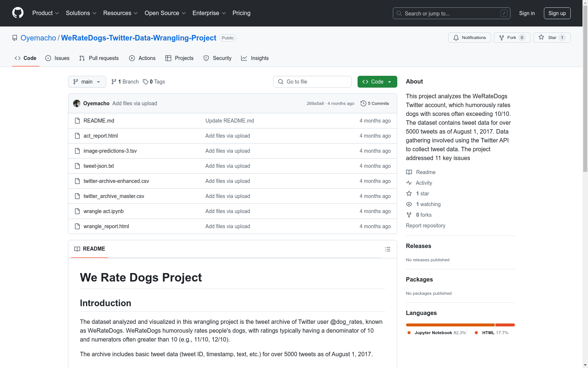Viewport: 588px width, 368px height.
Task: Click the file icon for twitter-archive-enhanced.csv
Action: [77, 181]
